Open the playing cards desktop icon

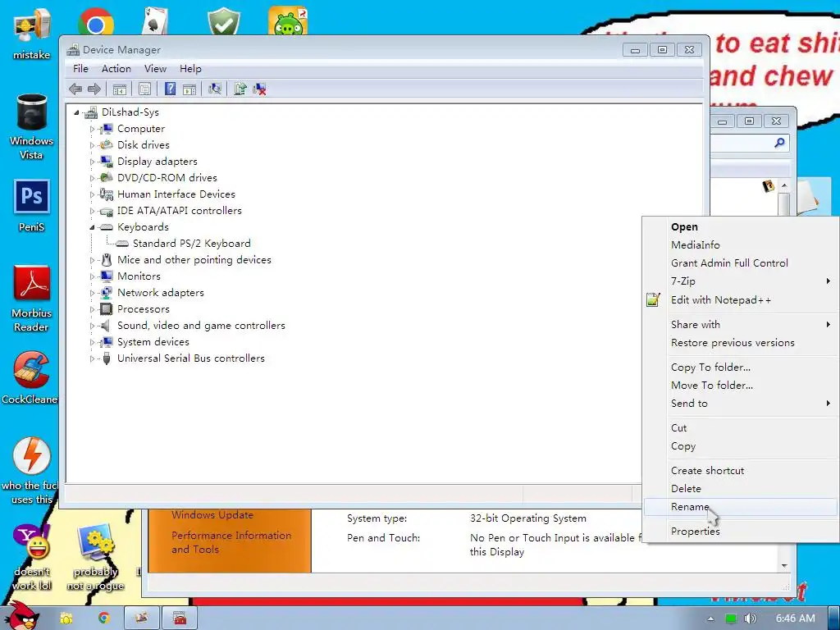tap(155, 21)
